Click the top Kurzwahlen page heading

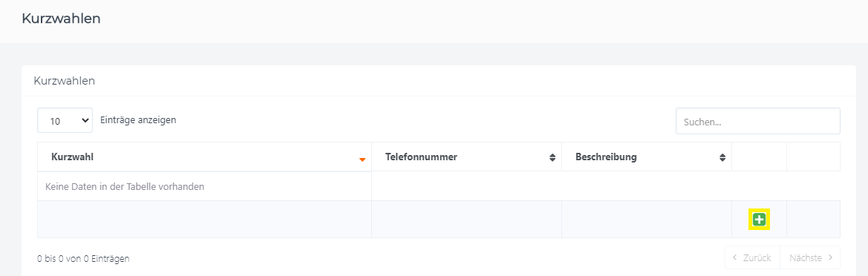tap(61, 19)
